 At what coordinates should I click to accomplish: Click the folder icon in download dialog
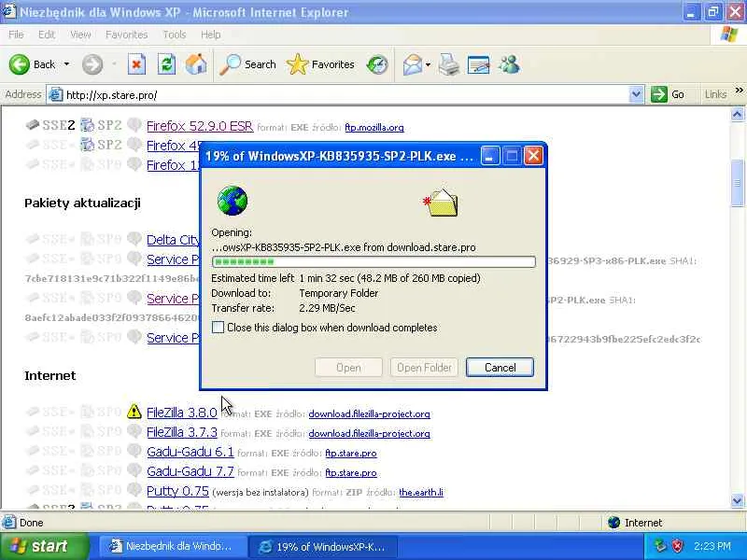(x=441, y=203)
